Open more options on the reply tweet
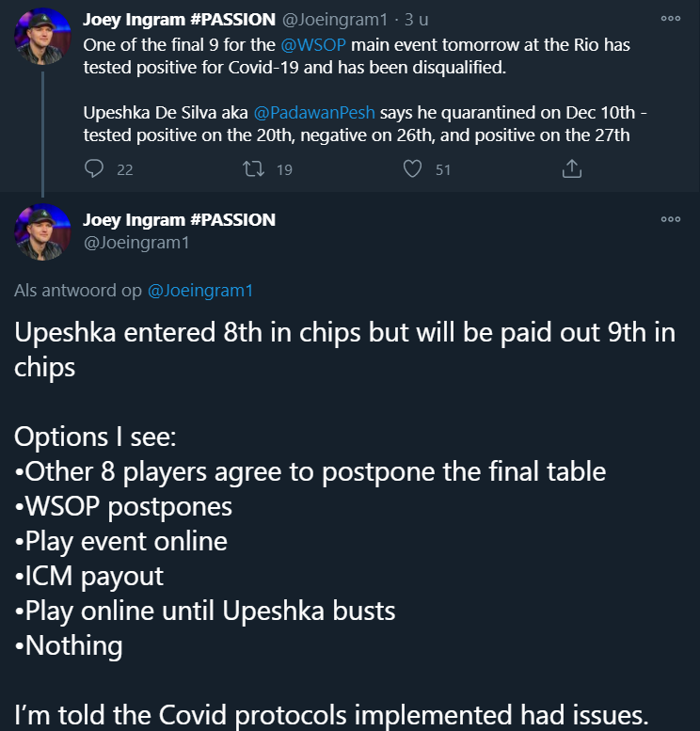 point(670,219)
